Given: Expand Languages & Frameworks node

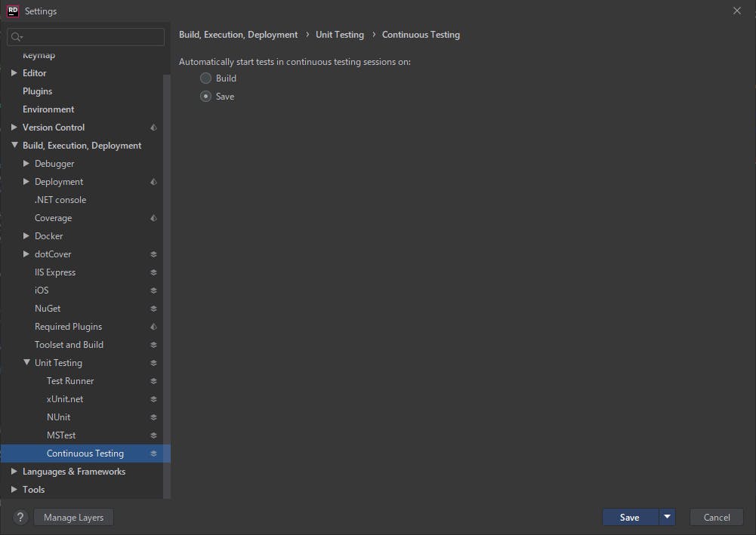Looking at the screenshot, I should [14, 471].
